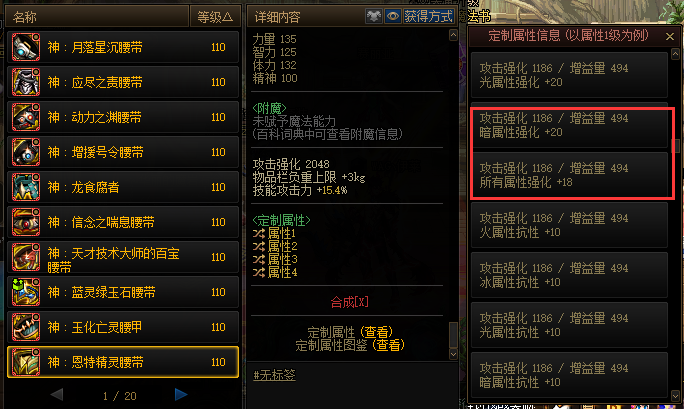Image resolution: width=684 pixels, height=409 pixels.
Task: Toggle the eye icon in detail header
Action: [x=393, y=17]
